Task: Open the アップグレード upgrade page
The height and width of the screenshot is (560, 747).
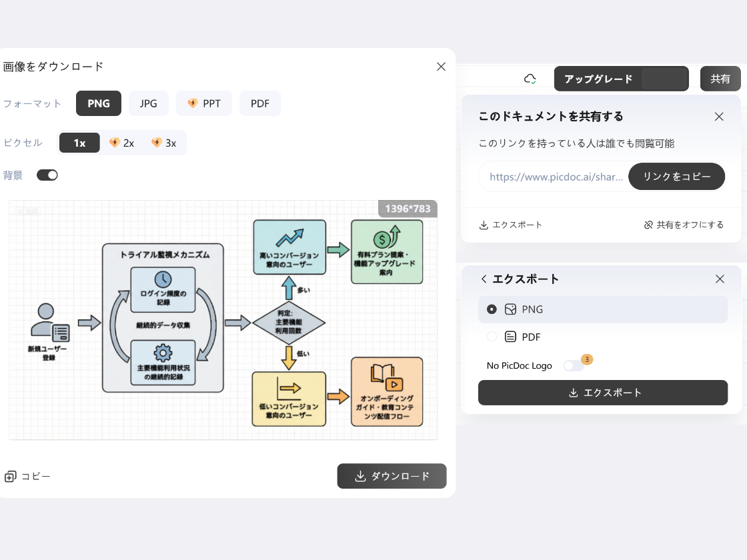Action: click(x=597, y=78)
